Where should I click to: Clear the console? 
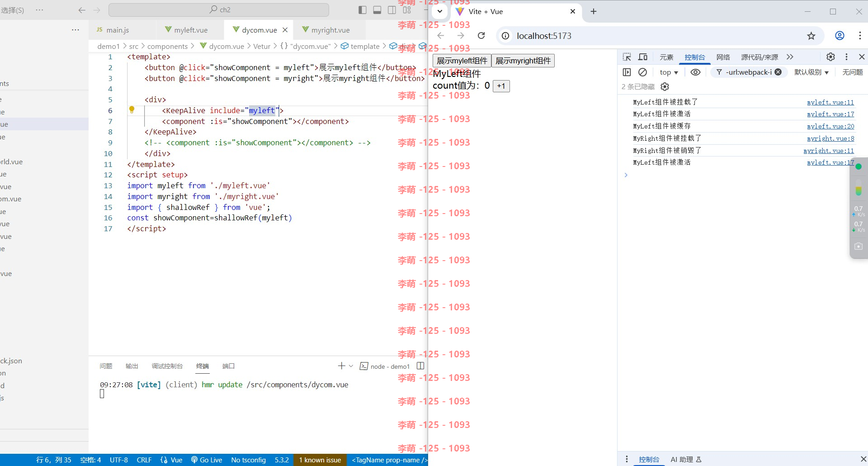tap(642, 72)
